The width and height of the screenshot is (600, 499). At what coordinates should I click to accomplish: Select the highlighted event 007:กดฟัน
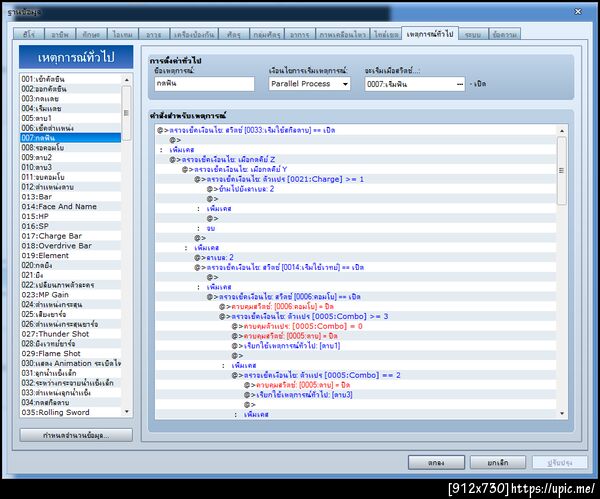70,138
